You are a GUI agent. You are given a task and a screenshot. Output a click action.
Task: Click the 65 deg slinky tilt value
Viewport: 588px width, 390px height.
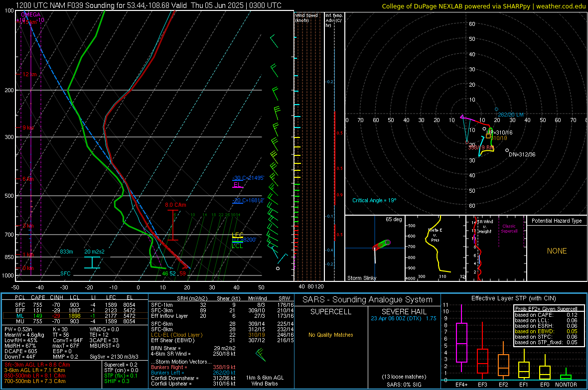[x=394, y=219]
